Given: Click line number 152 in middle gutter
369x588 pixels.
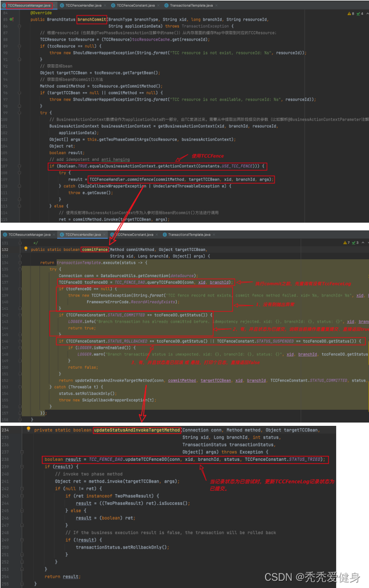Looking at the screenshot, I should (5, 380).
